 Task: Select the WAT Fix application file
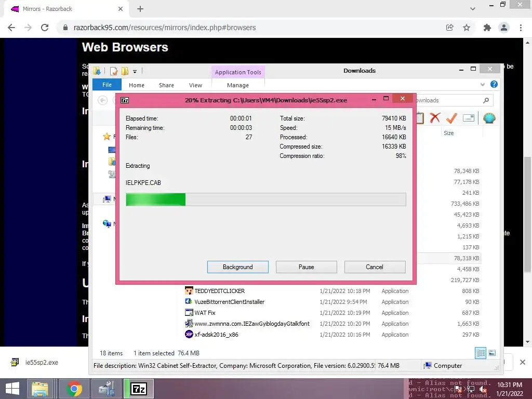pos(205,312)
